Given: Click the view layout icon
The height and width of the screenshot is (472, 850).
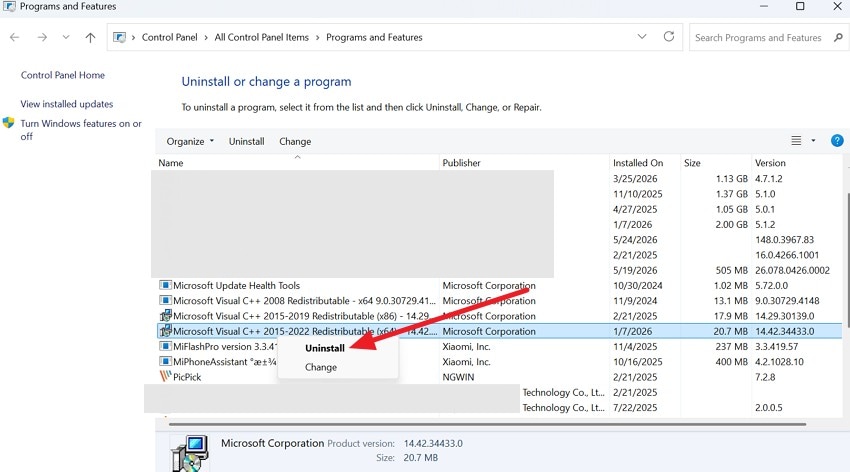Looking at the screenshot, I should coord(796,141).
